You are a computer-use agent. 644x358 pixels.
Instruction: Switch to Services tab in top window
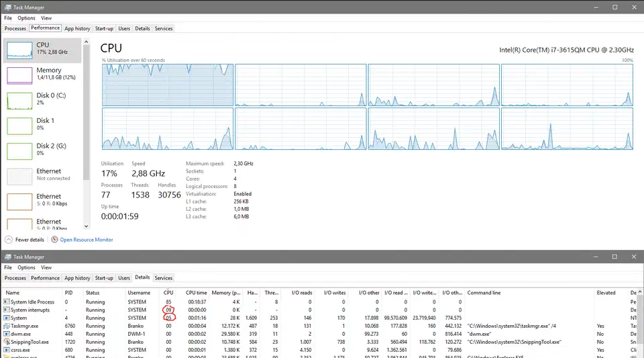tap(164, 28)
